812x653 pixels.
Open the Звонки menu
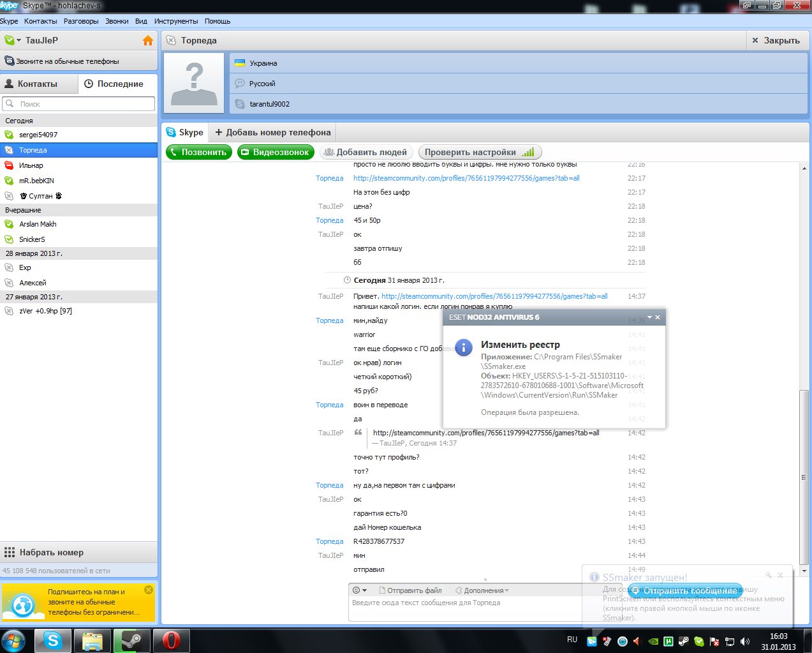pyautogui.click(x=117, y=21)
